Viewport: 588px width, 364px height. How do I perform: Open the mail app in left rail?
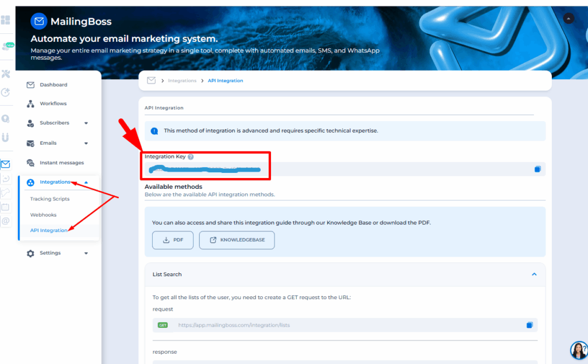(x=6, y=164)
